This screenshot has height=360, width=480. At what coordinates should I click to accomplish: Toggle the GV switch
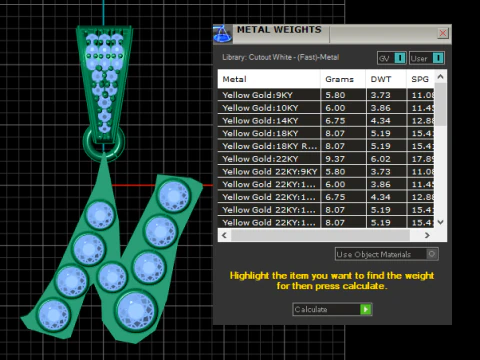400,58
